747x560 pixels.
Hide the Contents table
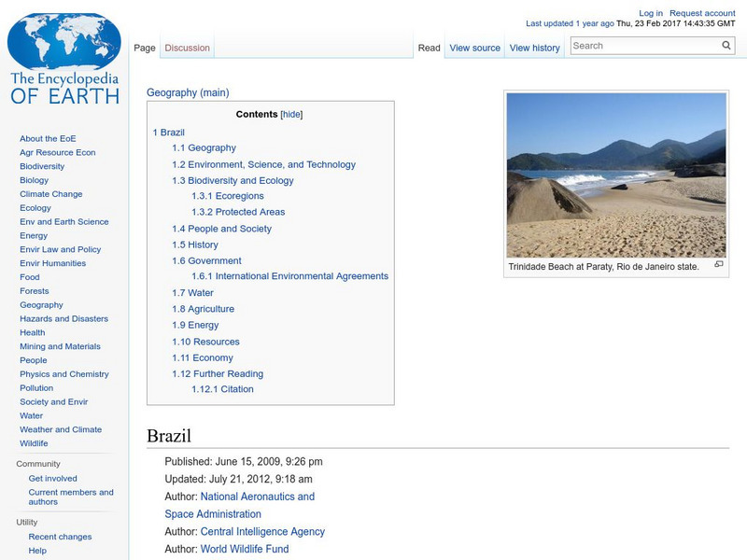coord(291,114)
